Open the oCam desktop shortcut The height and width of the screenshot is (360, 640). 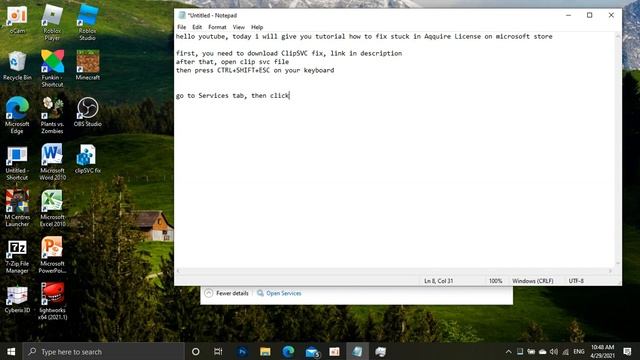coord(17,20)
